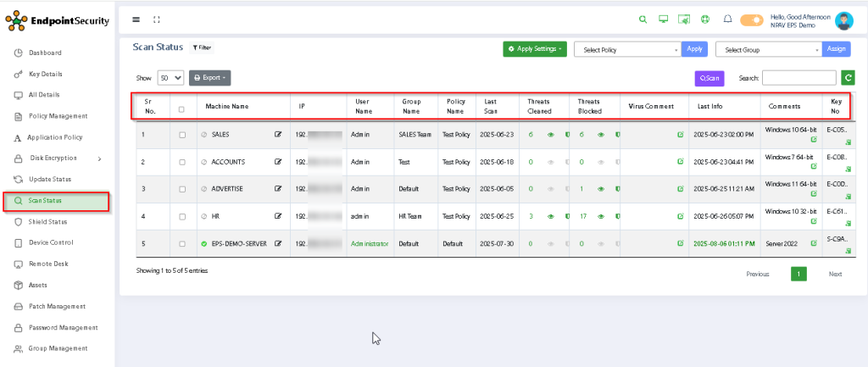Expand the Apply Settings dropdown button

[x=536, y=49]
